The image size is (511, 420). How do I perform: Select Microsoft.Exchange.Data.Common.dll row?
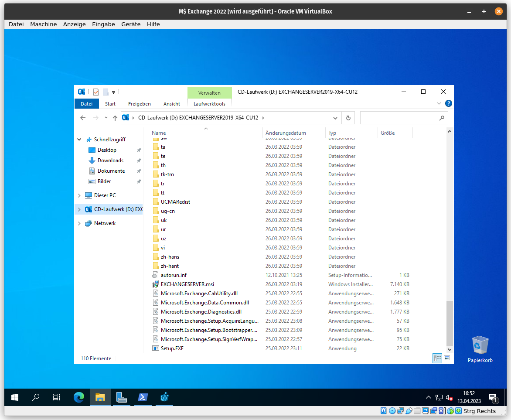[x=280, y=303]
